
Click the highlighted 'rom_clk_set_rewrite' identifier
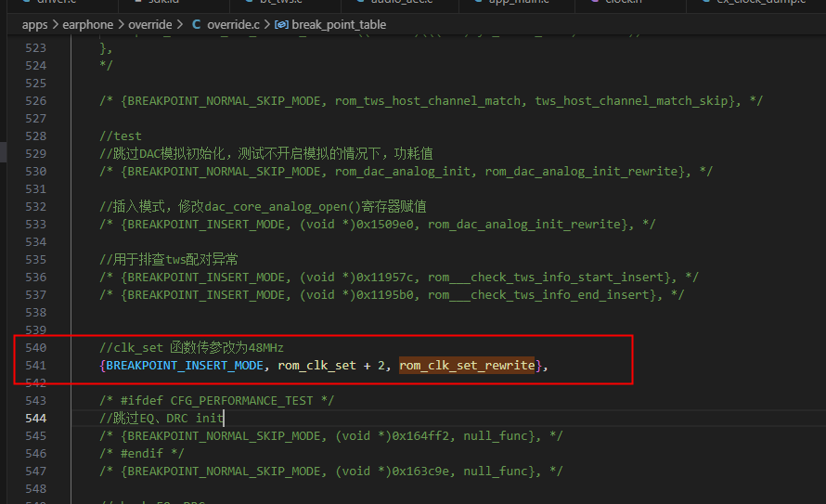click(467, 366)
